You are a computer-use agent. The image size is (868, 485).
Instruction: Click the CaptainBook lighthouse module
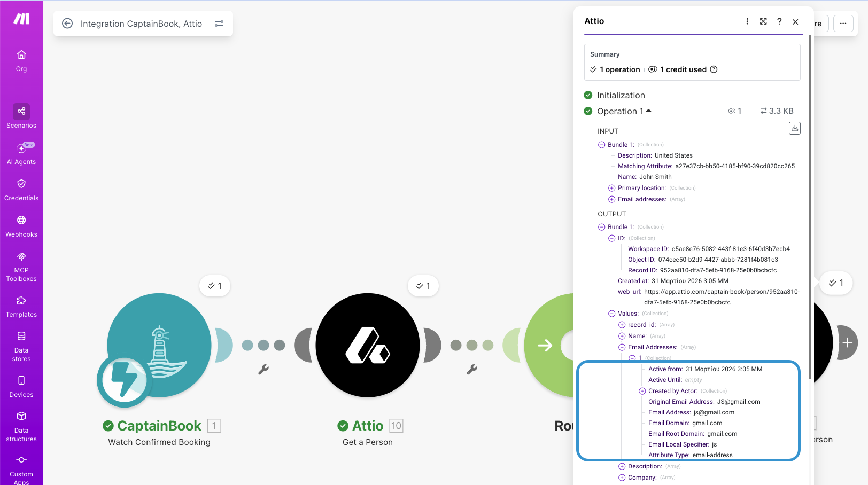tap(159, 345)
